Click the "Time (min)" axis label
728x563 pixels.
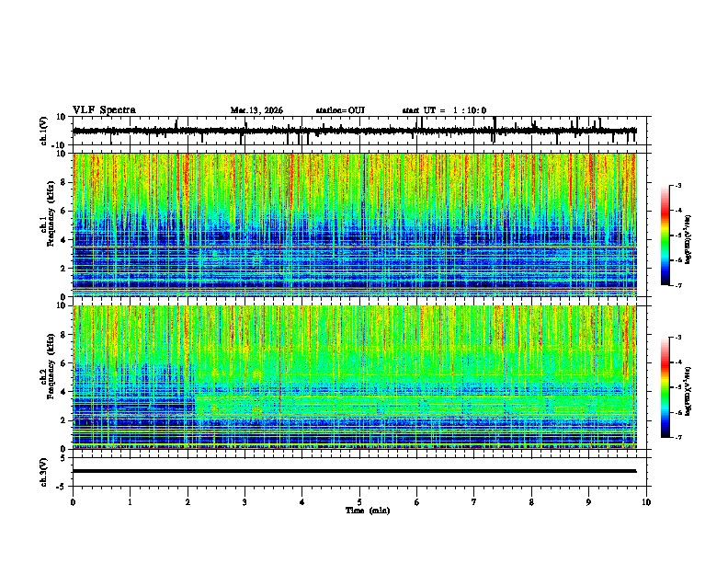(x=368, y=511)
